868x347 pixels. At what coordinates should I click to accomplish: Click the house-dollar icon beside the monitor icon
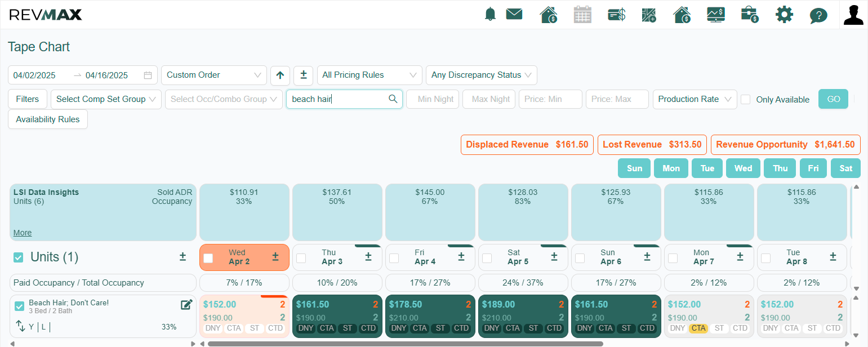[682, 15]
